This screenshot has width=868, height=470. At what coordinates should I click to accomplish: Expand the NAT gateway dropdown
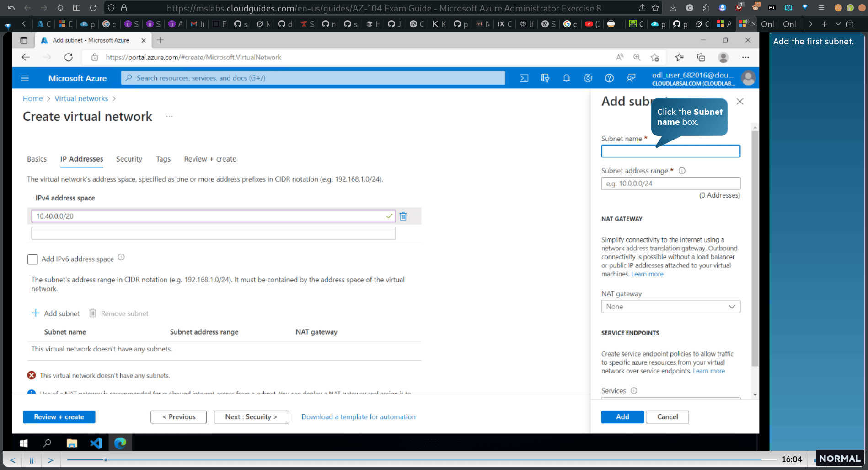(670, 307)
